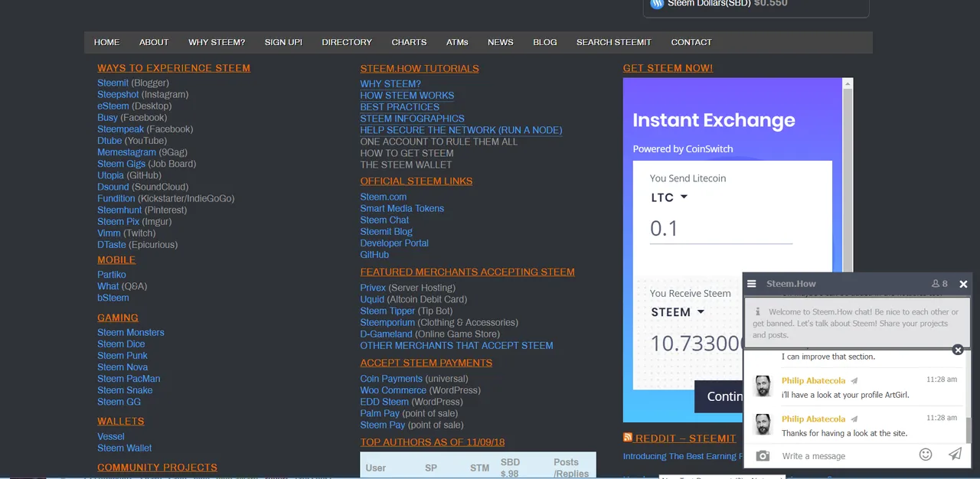Open the Fundition link

[116, 198]
